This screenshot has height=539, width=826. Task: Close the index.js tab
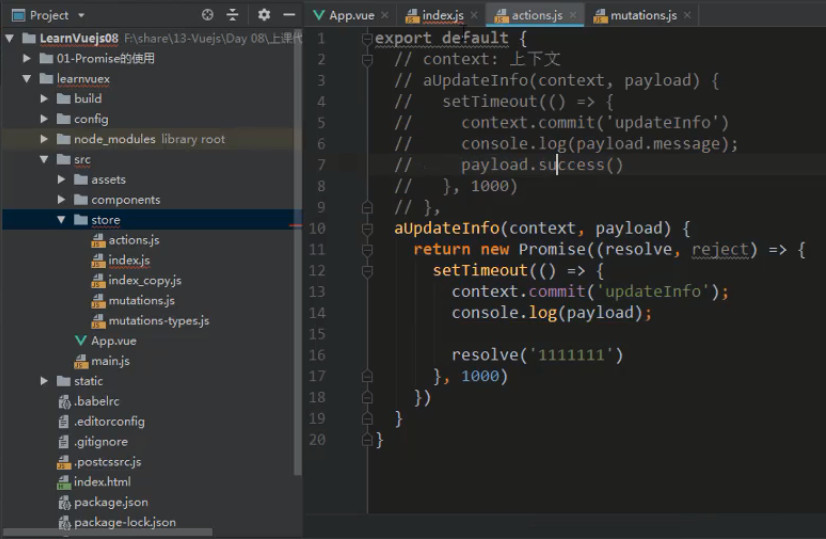coord(474,15)
